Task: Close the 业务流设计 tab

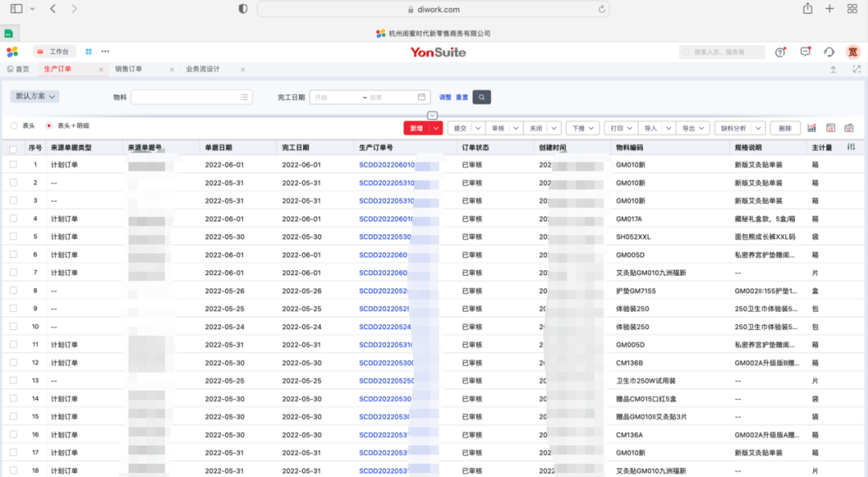Action: [243, 69]
